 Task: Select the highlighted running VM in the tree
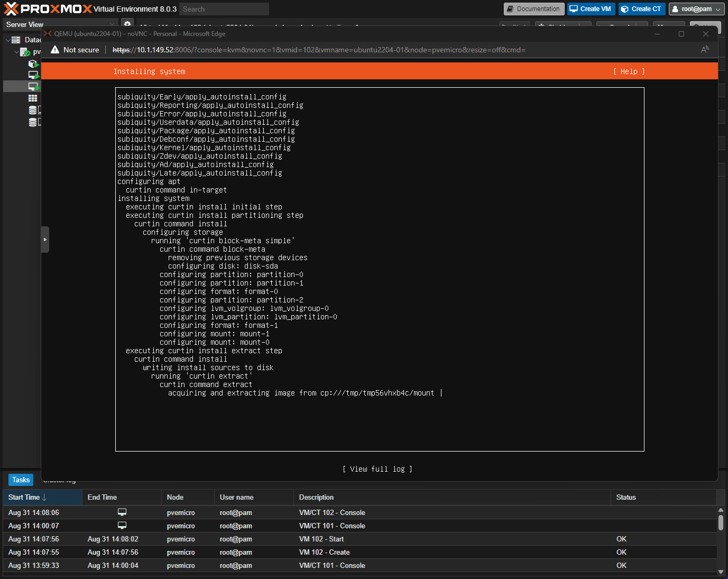33,86
